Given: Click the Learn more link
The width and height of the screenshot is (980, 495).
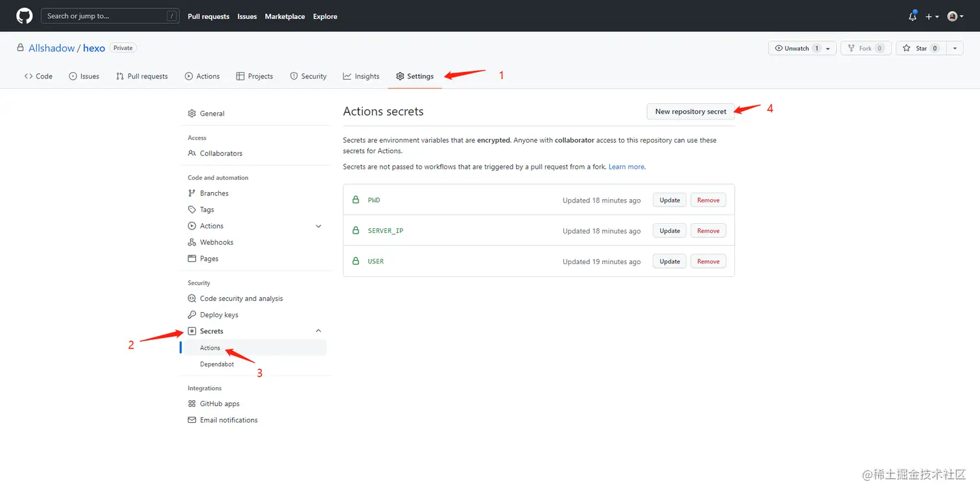Looking at the screenshot, I should click(x=626, y=167).
